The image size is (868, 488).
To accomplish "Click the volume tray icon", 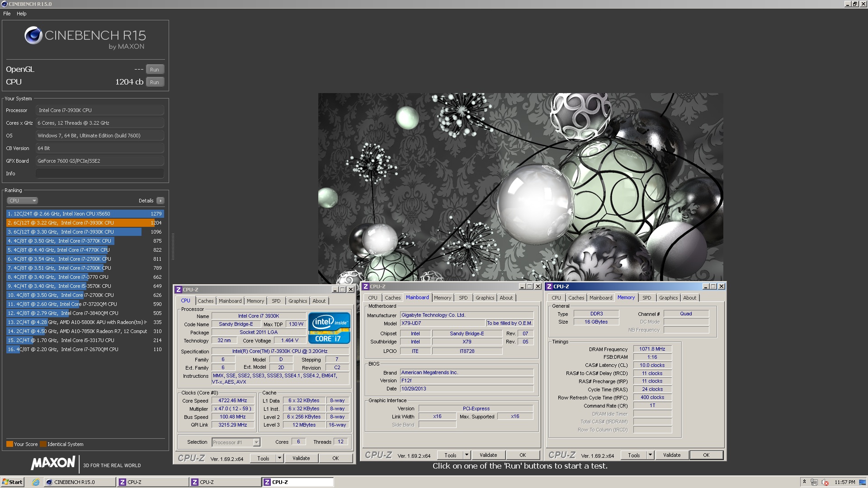I will click(x=825, y=482).
